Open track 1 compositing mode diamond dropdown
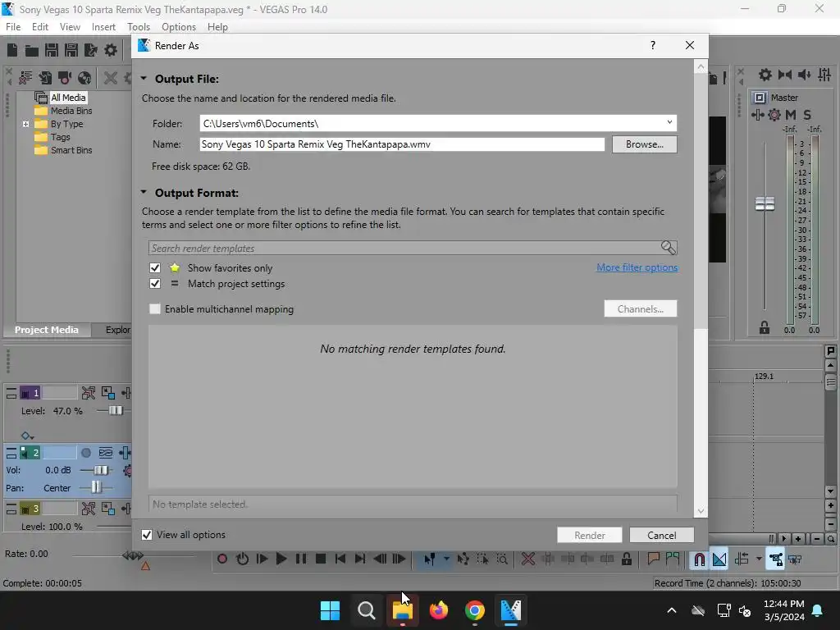840x630 pixels. pyautogui.click(x=27, y=436)
